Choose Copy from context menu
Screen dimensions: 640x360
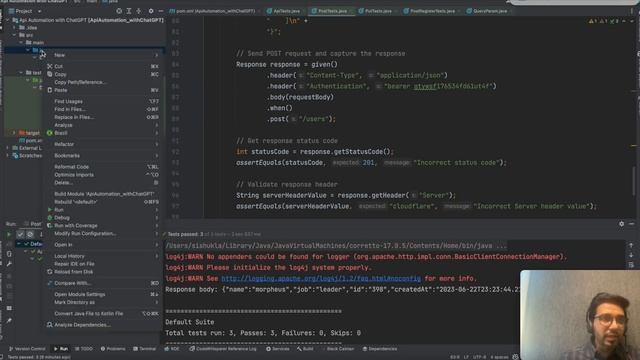coord(102,74)
